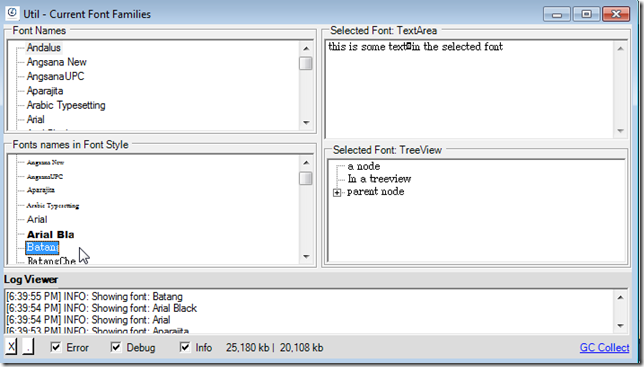Image resolution: width=644 pixels, height=367 pixels.
Task: Click the application icon in title bar
Action: (12, 13)
